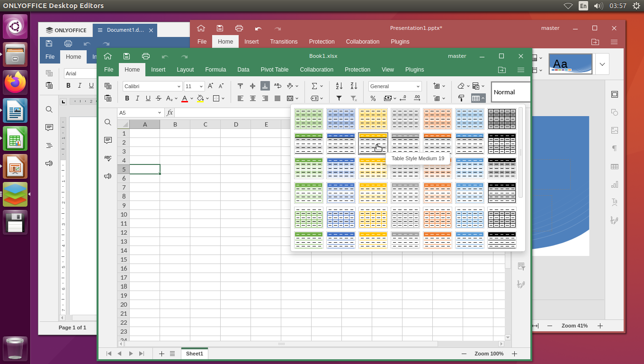Open the General number format dropdown
The width and height of the screenshot is (644, 364).
coord(418,86)
